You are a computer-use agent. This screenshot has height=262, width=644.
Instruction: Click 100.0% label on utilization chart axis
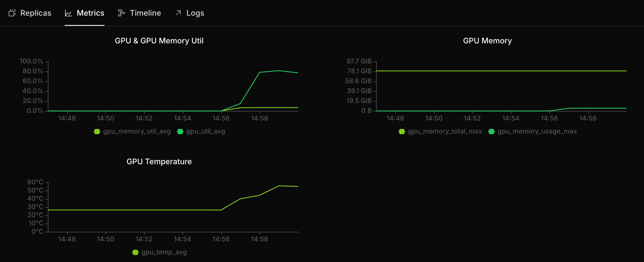tap(31, 61)
